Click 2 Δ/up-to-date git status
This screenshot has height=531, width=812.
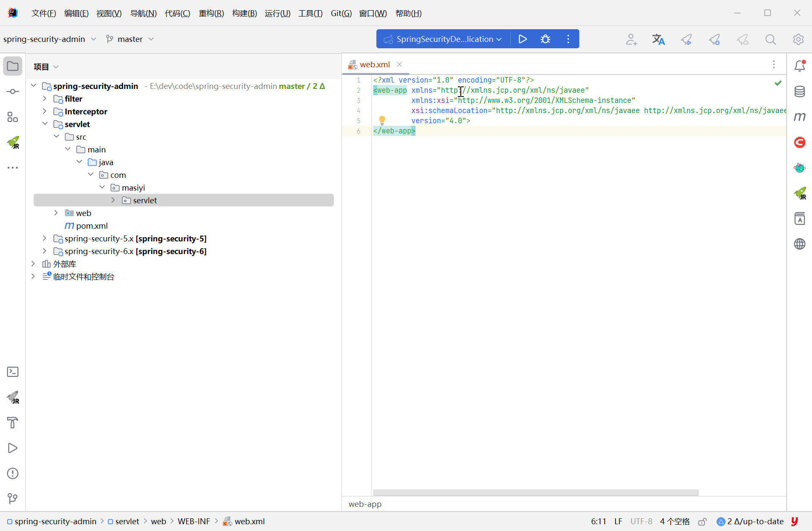click(750, 522)
